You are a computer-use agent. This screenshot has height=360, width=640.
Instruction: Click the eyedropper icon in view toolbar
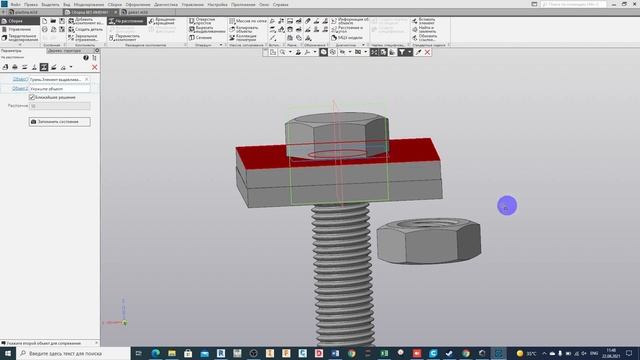pos(418,52)
